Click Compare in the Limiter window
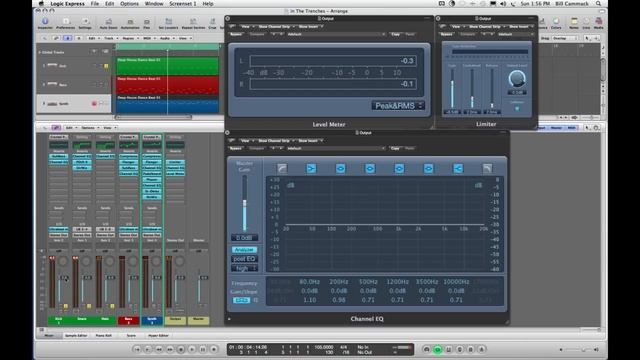This screenshot has height=360, width=640. [x=468, y=34]
